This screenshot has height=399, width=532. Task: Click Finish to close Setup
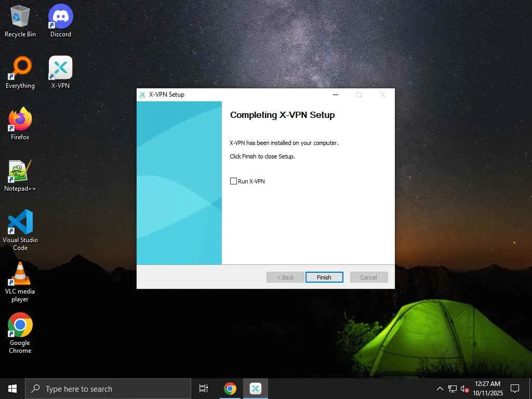point(324,277)
